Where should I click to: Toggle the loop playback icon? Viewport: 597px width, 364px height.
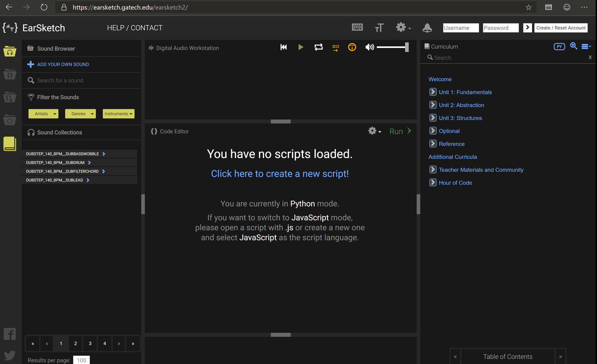(x=318, y=47)
